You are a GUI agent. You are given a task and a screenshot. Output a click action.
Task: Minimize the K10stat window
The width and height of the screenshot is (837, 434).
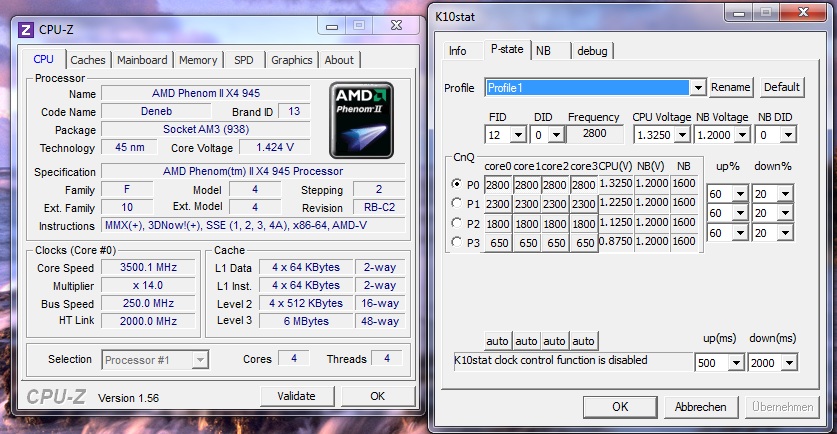(x=739, y=13)
